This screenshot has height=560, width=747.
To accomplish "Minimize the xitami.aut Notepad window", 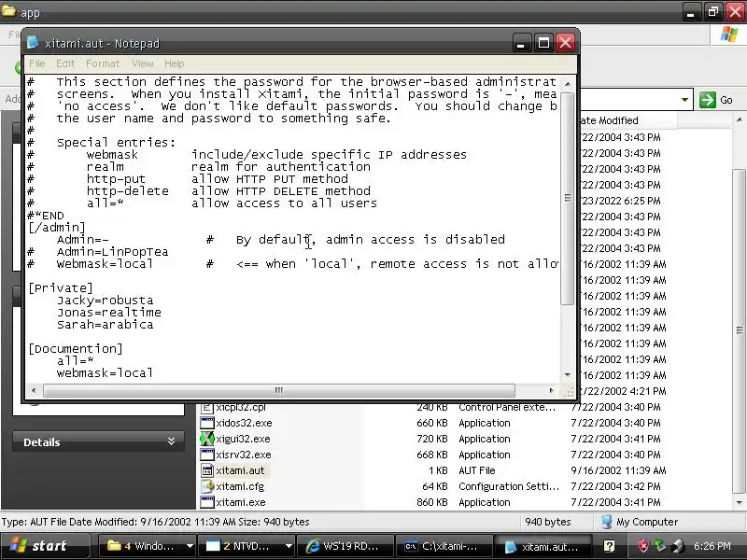I will click(522, 43).
